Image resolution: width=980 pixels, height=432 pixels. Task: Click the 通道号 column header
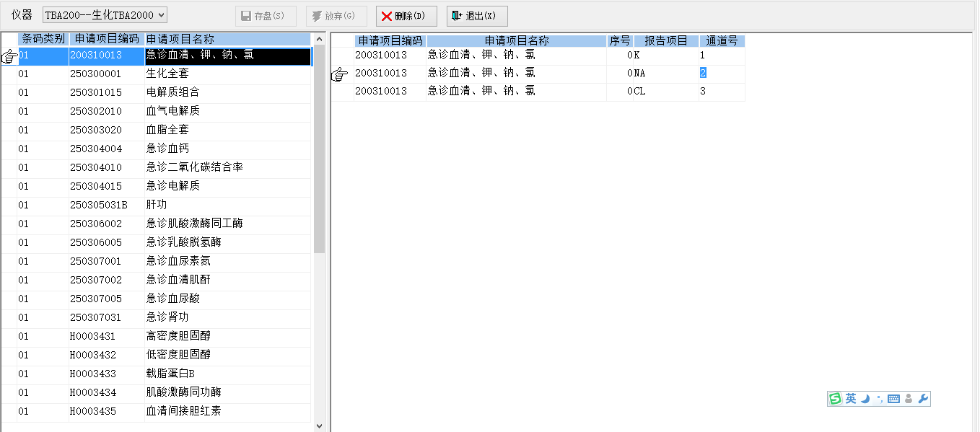(722, 41)
